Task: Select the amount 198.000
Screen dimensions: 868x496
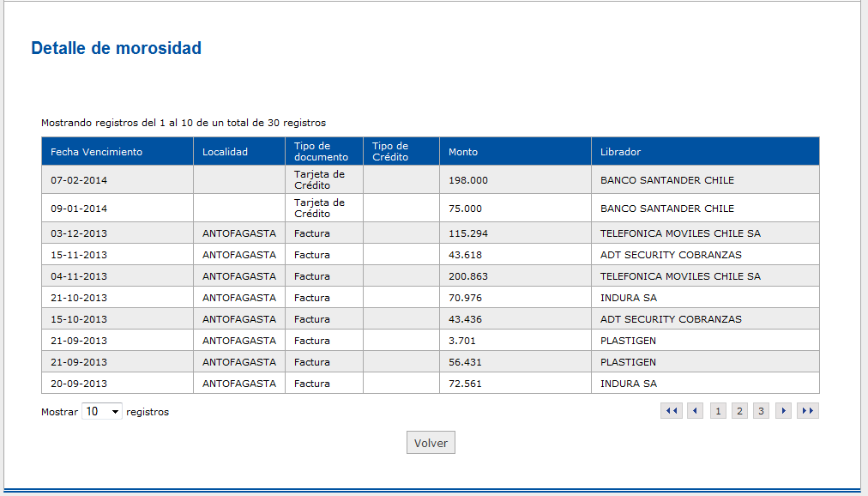Action: [x=468, y=180]
